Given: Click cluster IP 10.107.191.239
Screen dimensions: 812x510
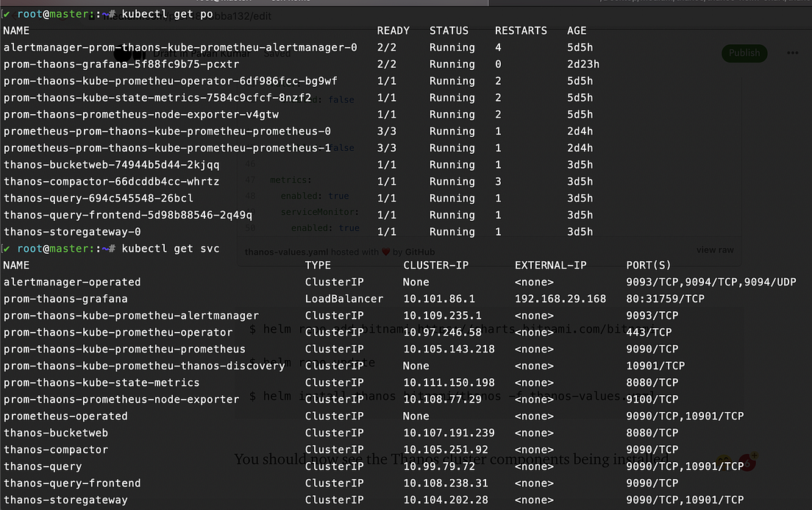Looking at the screenshot, I should 449,433.
